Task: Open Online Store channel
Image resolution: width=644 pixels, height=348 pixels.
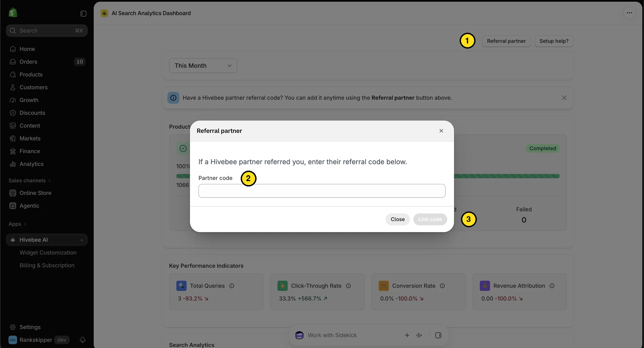Action: click(47, 193)
